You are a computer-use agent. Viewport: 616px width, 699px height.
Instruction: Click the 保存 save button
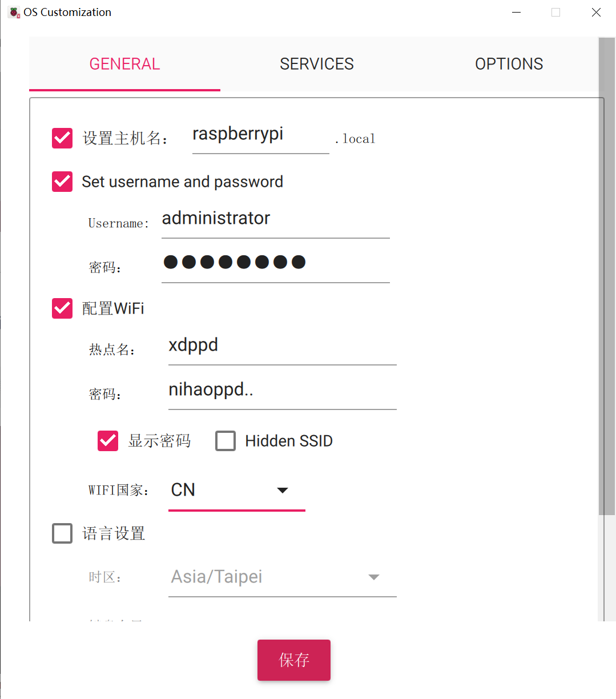[x=294, y=660]
